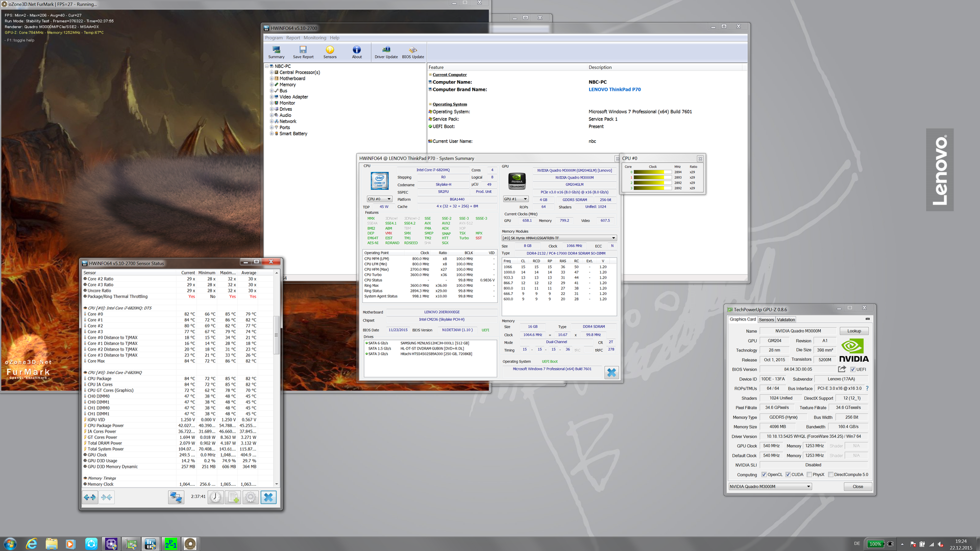Click logging sheet-with-plus icon in Sensor Status
The height and width of the screenshot is (551, 980).
[x=233, y=497]
